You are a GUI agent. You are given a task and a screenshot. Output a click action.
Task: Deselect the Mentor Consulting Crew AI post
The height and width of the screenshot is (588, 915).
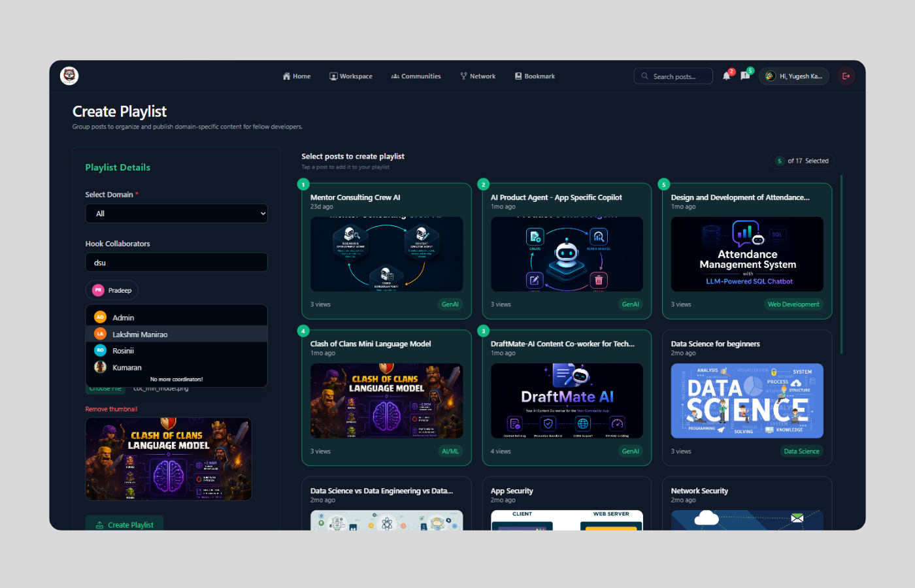[386, 251]
